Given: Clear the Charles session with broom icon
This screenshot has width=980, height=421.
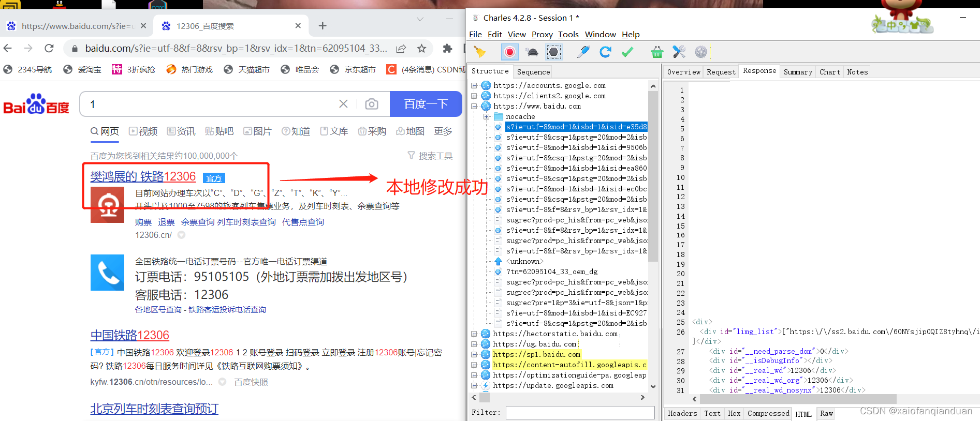Looking at the screenshot, I should (x=480, y=52).
